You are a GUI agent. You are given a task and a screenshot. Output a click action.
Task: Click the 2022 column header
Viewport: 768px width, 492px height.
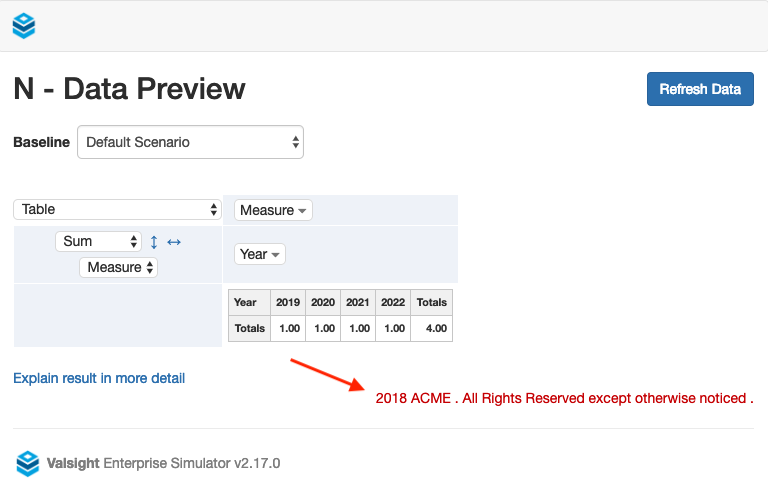pyautogui.click(x=392, y=302)
